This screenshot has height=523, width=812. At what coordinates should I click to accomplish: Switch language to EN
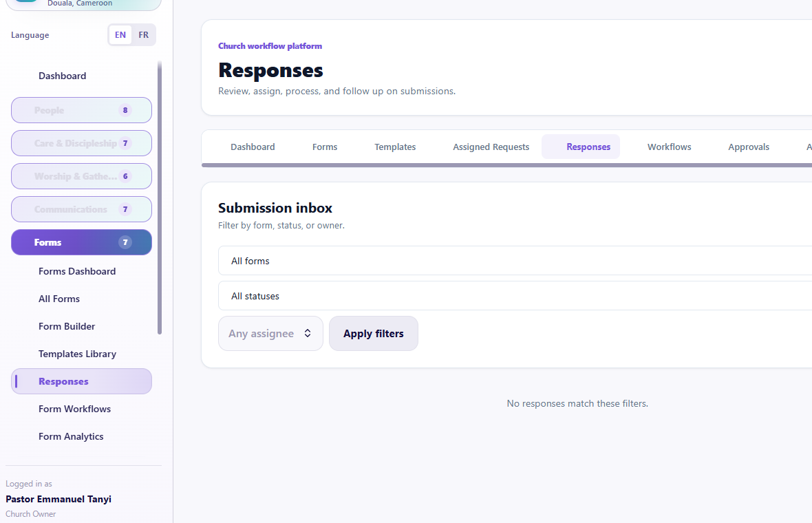tap(120, 34)
